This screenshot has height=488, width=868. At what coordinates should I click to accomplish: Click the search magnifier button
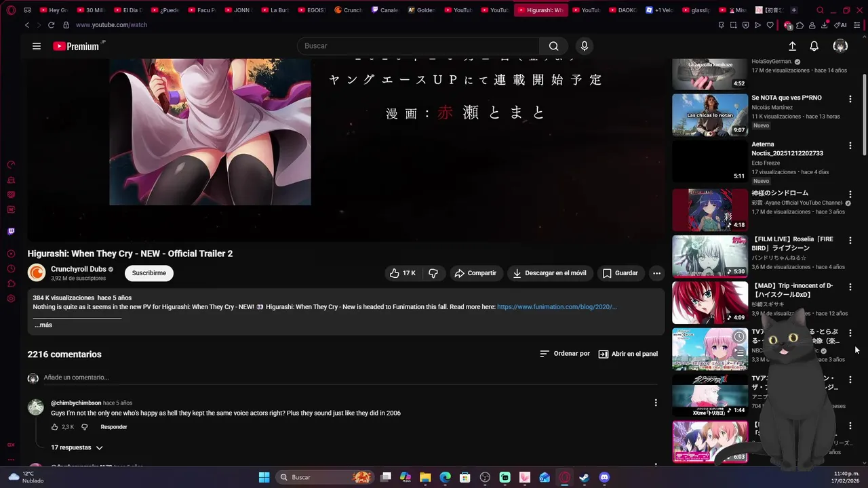coord(553,46)
